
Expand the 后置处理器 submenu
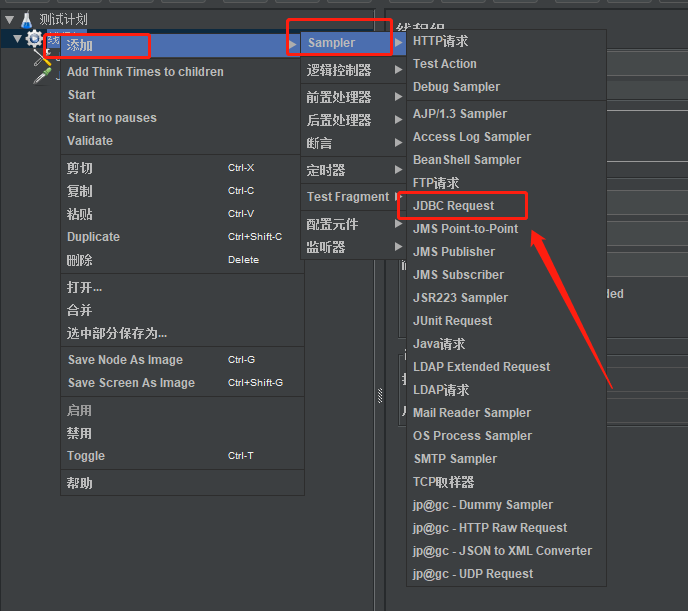click(x=353, y=120)
